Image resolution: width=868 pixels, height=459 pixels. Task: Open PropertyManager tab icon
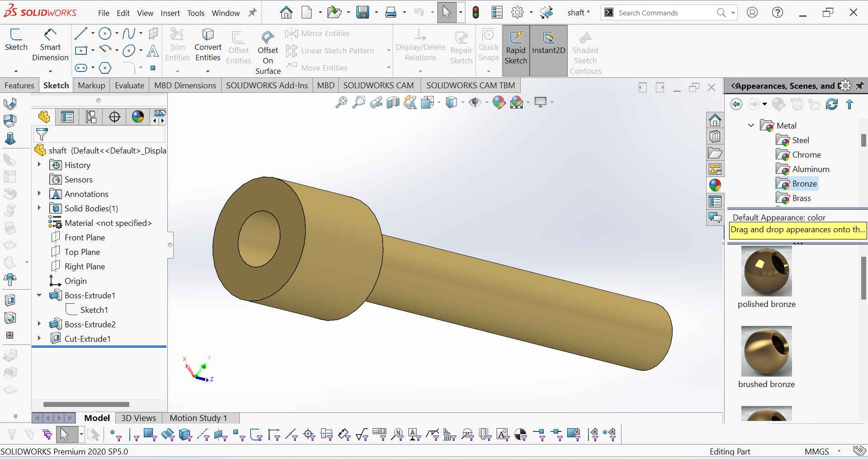click(67, 117)
